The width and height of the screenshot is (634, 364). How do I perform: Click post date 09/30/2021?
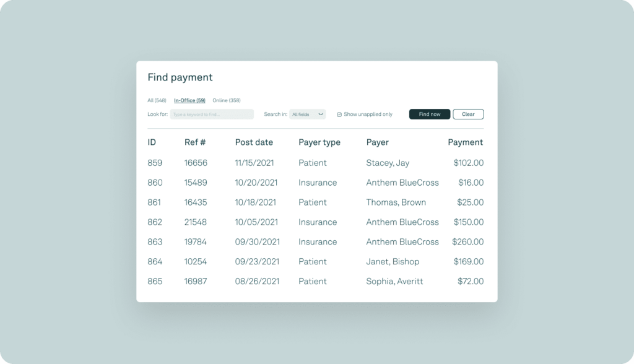257,242
